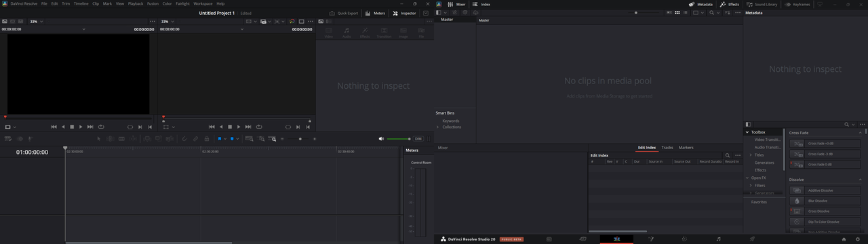
Task: Toggle the Mixer panel button
Action: 456,4
